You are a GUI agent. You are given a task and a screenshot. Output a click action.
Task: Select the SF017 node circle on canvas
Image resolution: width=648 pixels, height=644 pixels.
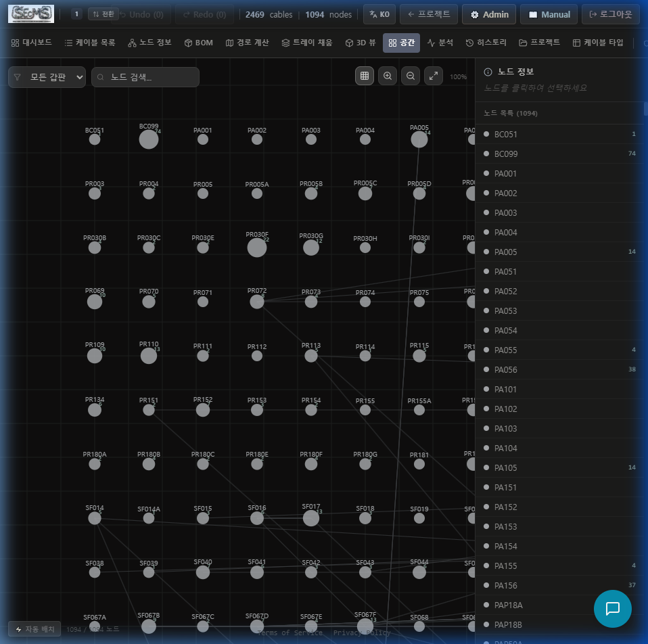pos(311,518)
